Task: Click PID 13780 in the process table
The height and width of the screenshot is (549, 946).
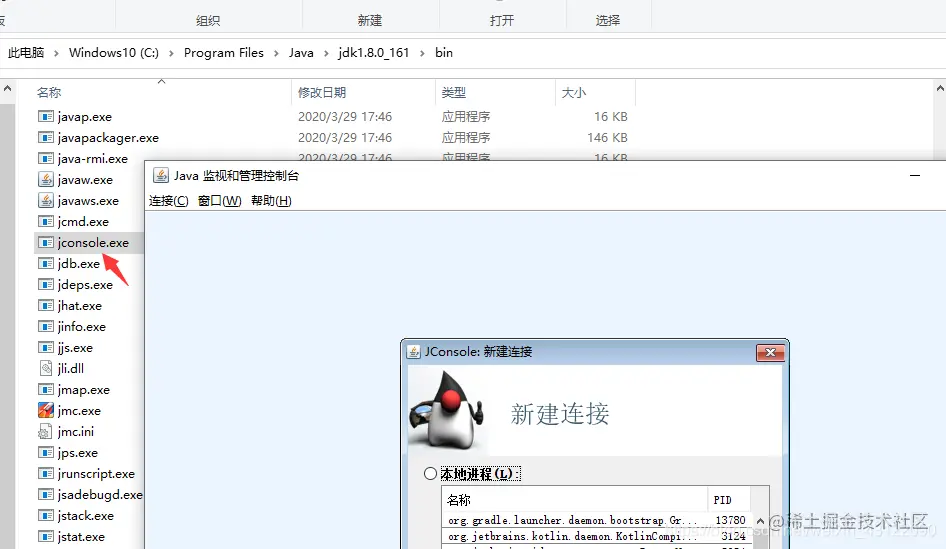Action: tap(731, 520)
